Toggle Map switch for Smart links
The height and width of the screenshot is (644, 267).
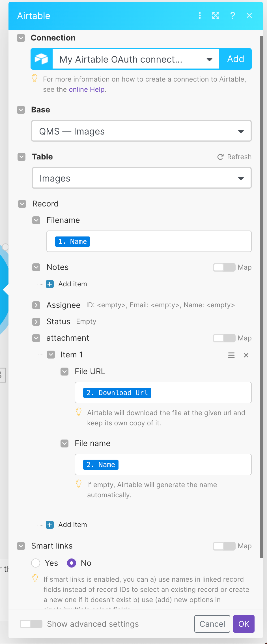click(x=224, y=546)
